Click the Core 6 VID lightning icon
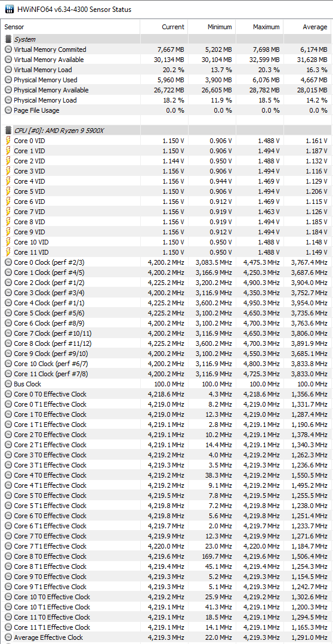 pos(8,202)
